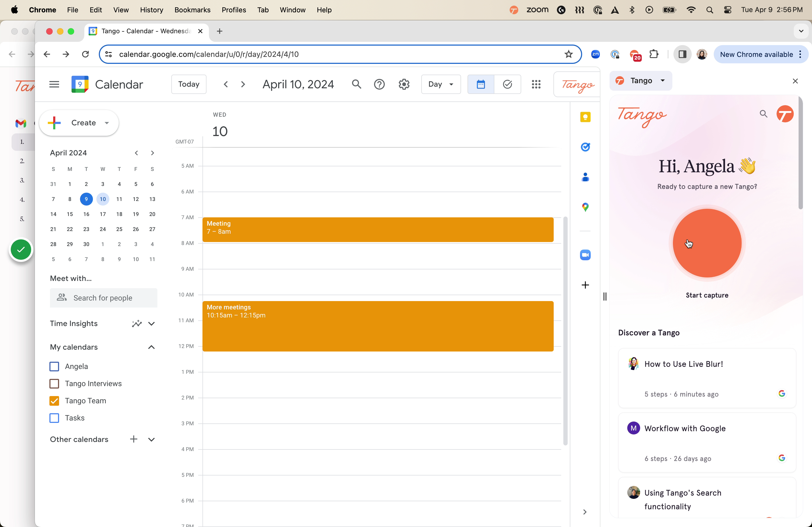
Task: Open the Zoom add-on icon in side panel
Action: 585,255
